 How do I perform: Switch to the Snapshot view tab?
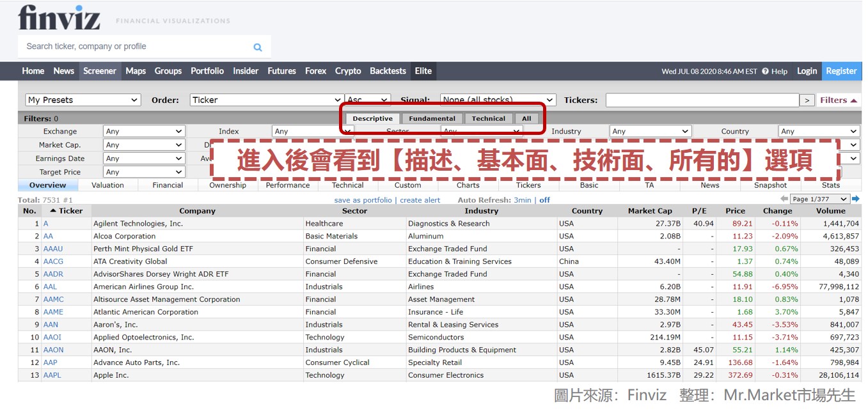[x=770, y=185]
